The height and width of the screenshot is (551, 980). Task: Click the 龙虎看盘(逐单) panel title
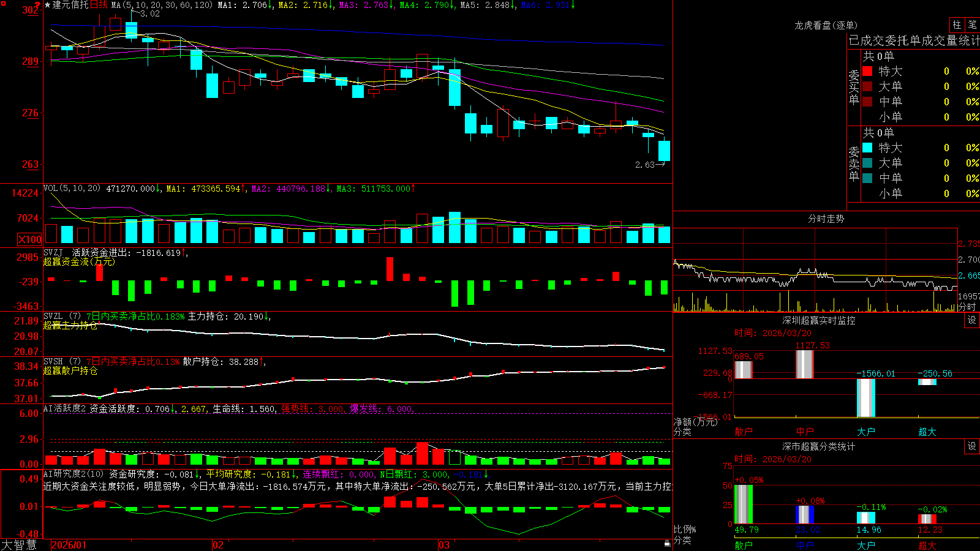click(826, 25)
